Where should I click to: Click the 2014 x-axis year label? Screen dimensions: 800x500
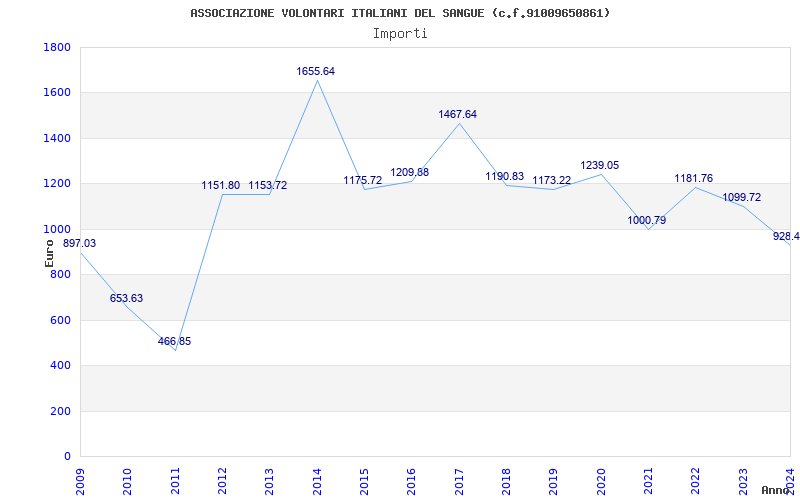coord(317,478)
